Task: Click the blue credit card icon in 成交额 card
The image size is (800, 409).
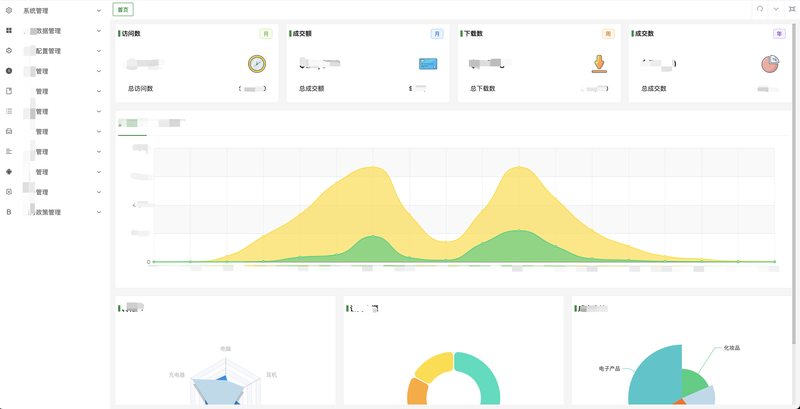Action: 428,64
